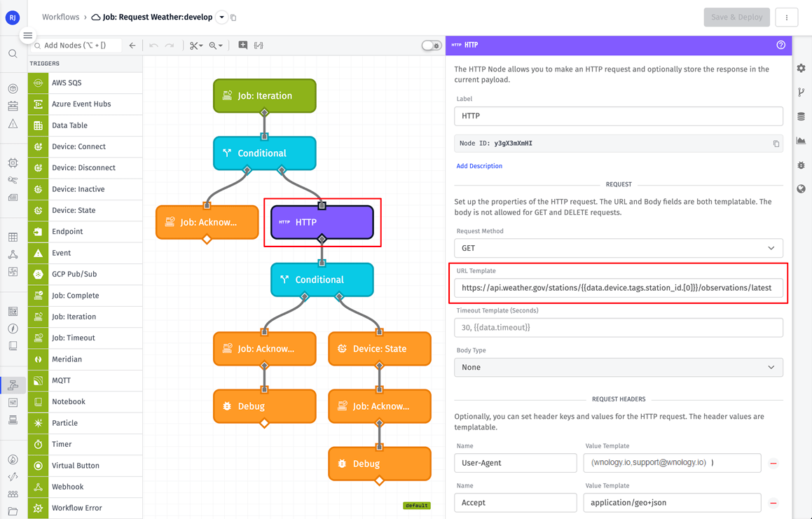Screen dimensions: 812x519
Task: Open the globe icon on right rail
Action: tap(801, 189)
